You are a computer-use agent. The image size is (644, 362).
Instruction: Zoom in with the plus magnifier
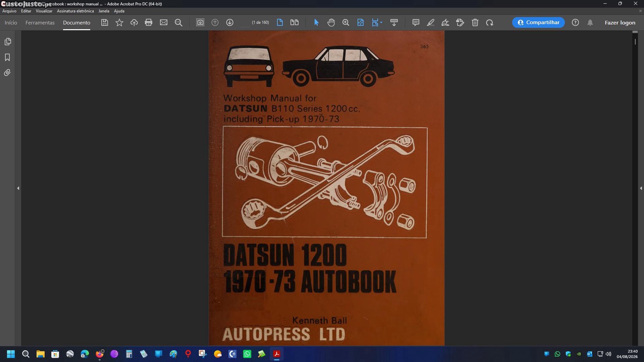click(346, 22)
